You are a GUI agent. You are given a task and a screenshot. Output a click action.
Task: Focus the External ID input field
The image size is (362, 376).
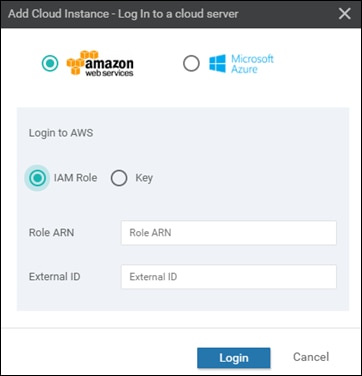(x=229, y=277)
